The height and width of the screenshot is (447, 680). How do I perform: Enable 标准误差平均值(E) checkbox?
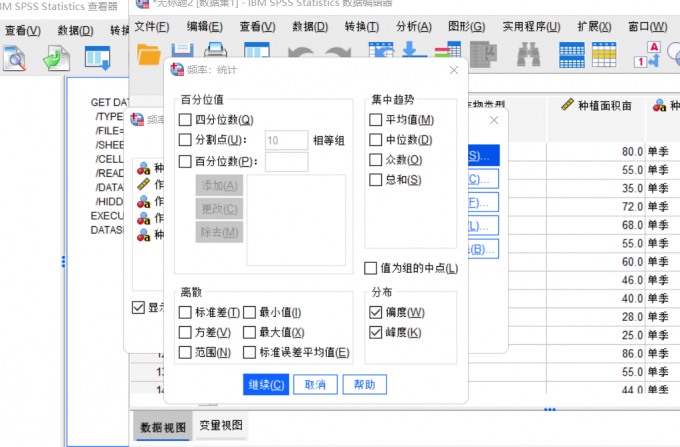249,352
